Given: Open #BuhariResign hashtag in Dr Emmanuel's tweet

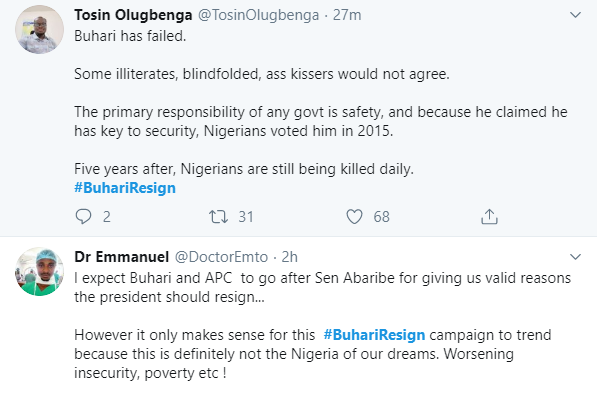Looking at the screenshot, I should click(374, 335).
